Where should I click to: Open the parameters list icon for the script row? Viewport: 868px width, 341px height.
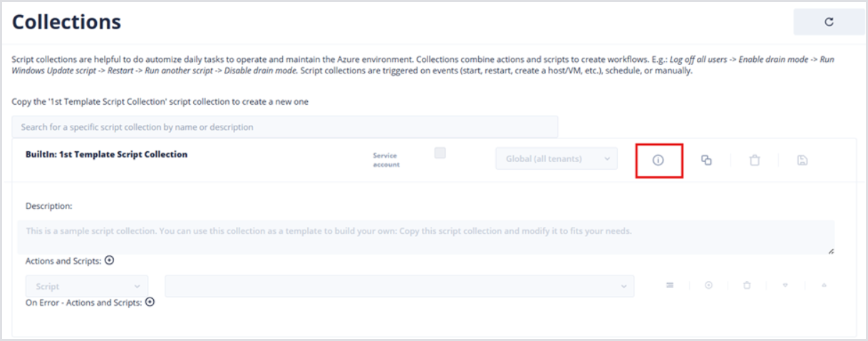(x=670, y=285)
